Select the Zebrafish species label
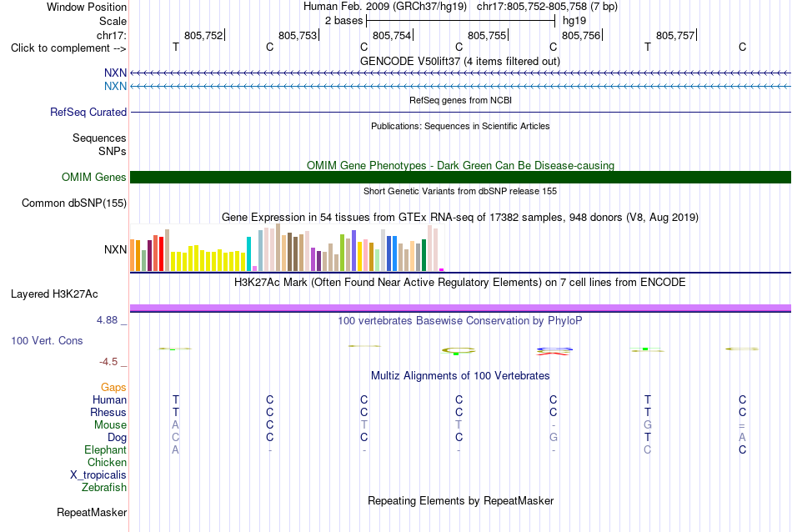792x532 pixels. pyautogui.click(x=104, y=488)
